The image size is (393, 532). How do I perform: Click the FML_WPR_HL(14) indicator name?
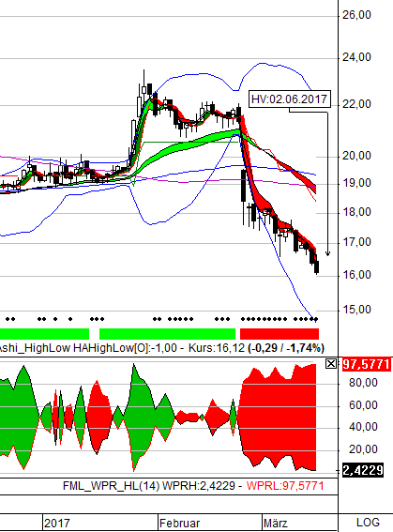111,486
